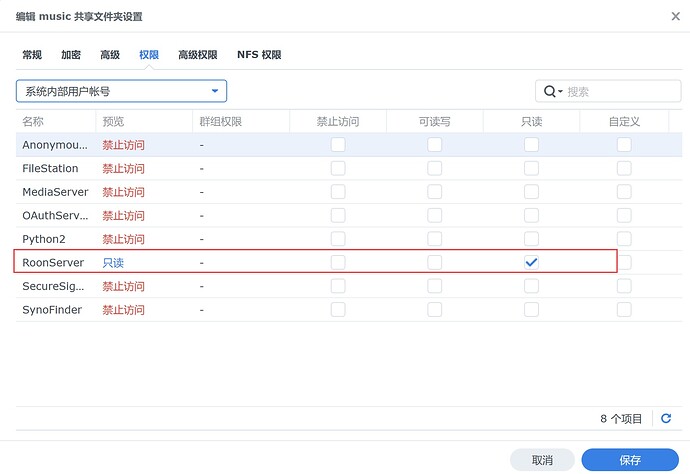Check 只读 for FileStation
690x474 pixels.
(531, 169)
